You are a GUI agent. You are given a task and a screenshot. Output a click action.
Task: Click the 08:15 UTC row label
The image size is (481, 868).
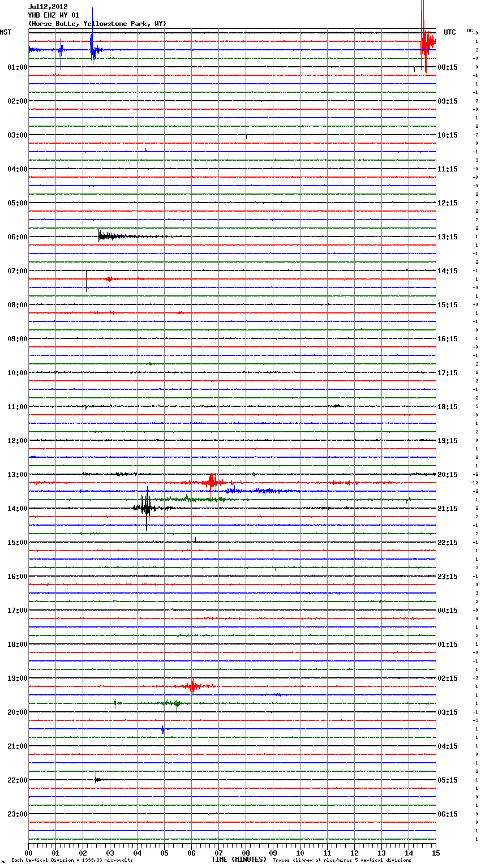pos(448,67)
